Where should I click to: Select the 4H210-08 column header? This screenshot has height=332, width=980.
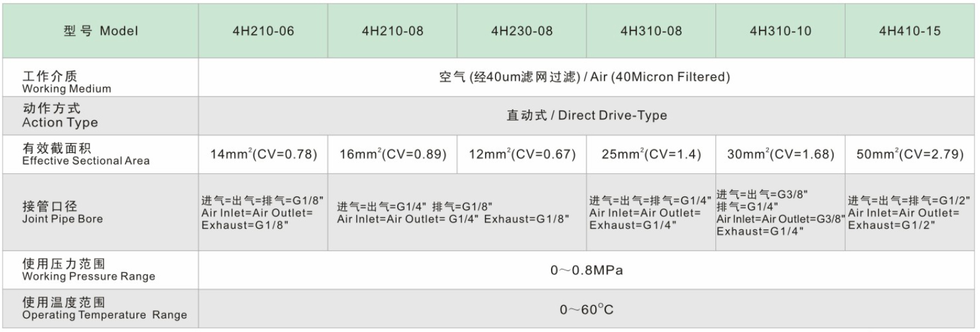(393, 30)
